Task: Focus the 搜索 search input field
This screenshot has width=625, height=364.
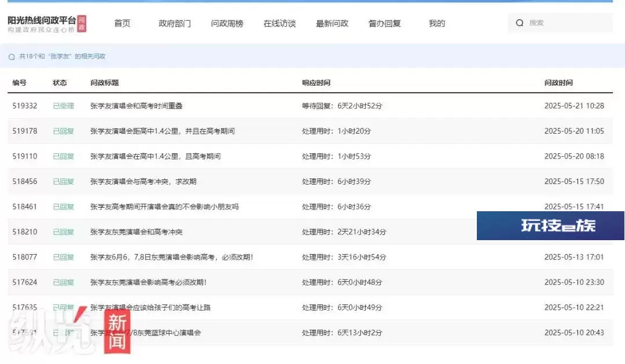Action: pos(560,23)
